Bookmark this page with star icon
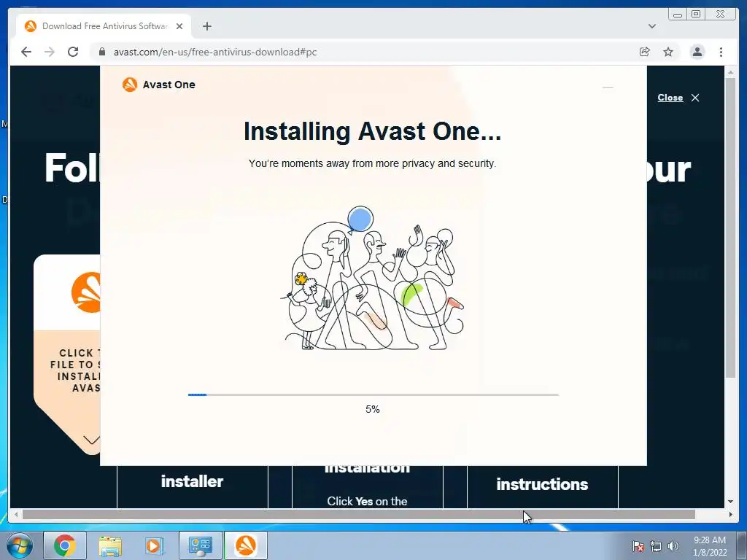 [x=668, y=52]
